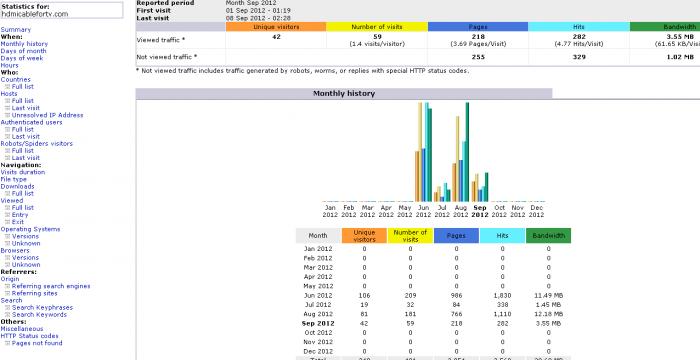Open the Visits duration report
The image size is (700, 360).
23,172
